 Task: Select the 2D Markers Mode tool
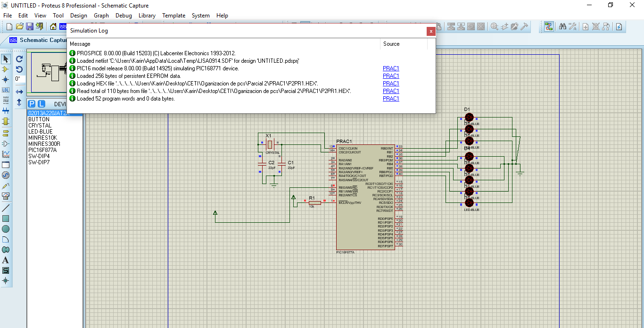6,281
